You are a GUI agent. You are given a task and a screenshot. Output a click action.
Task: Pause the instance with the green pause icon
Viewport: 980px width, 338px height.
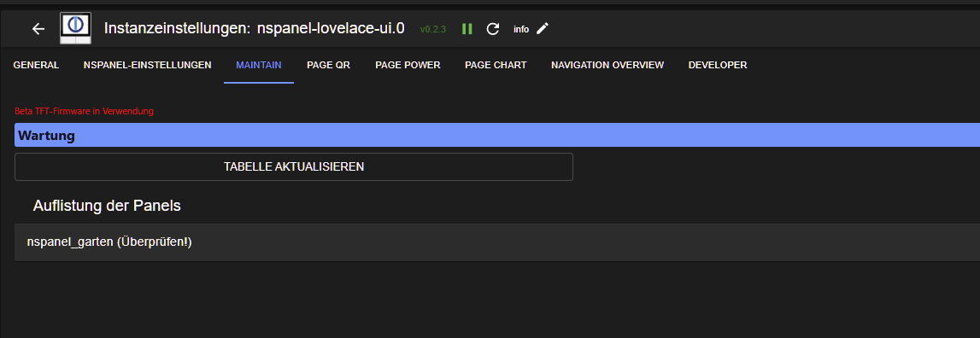(x=467, y=29)
